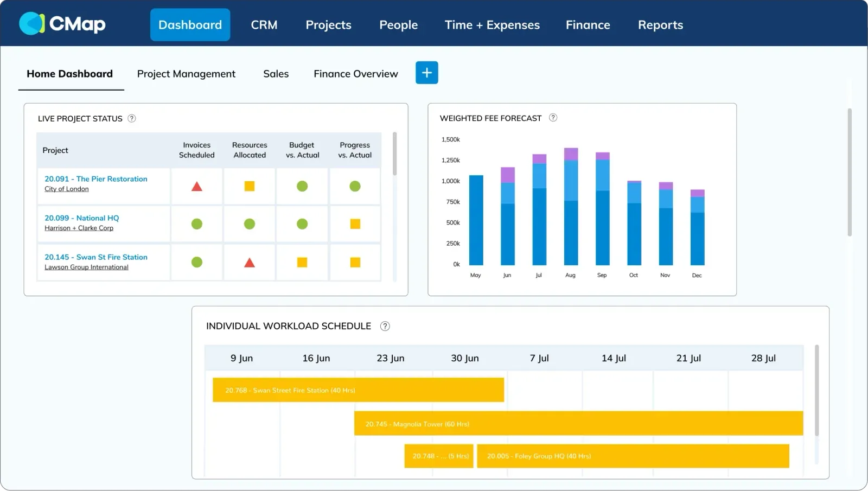Open the Finance menu
Screen dimensions: 868x491
point(588,25)
